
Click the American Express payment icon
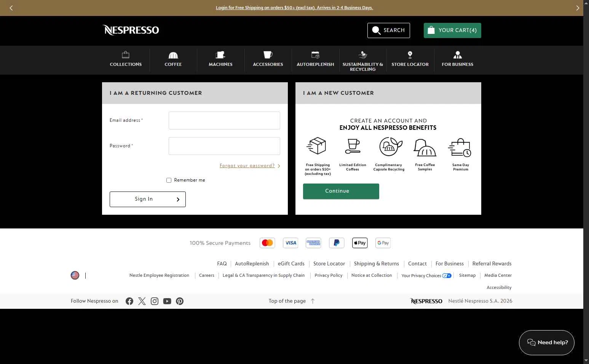pos(313,243)
